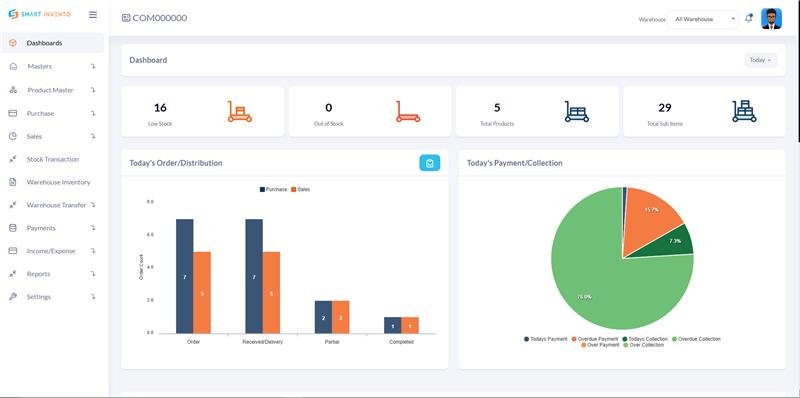Image resolution: width=800 pixels, height=398 pixels.
Task: Toggle Purchase series in bar chart legend
Action: 273,189
